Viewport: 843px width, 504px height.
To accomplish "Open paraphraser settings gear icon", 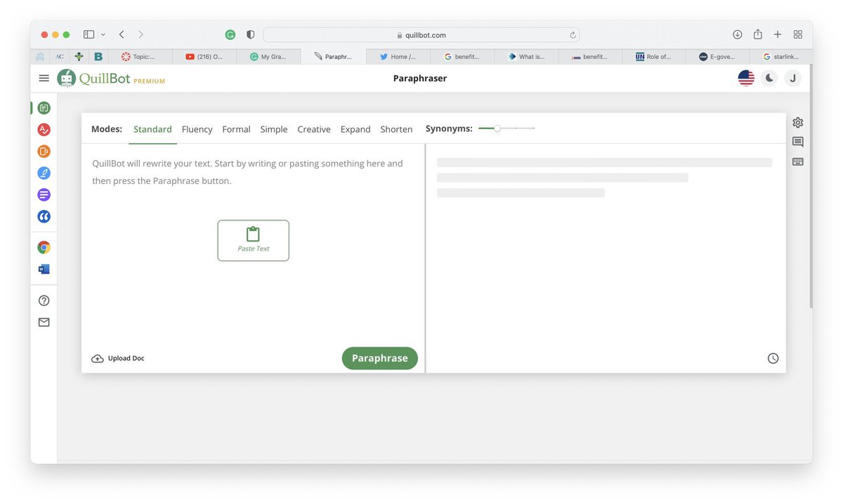I will [797, 122].
